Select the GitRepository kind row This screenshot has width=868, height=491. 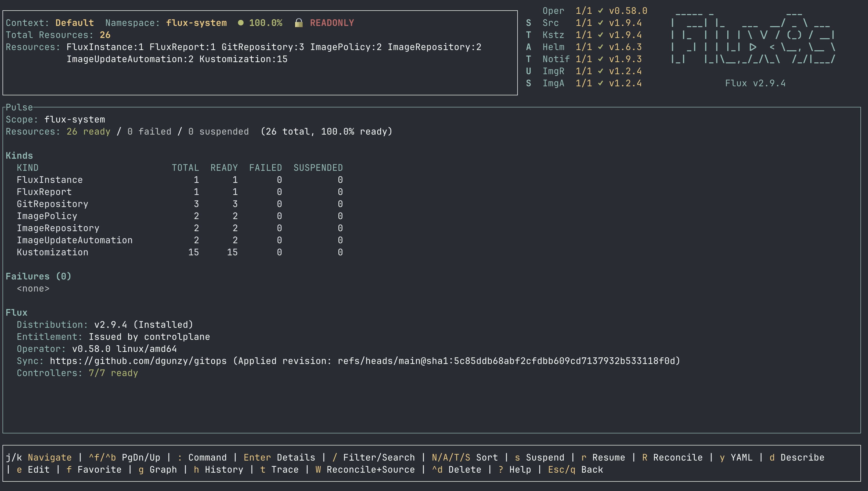click(180, 204)
